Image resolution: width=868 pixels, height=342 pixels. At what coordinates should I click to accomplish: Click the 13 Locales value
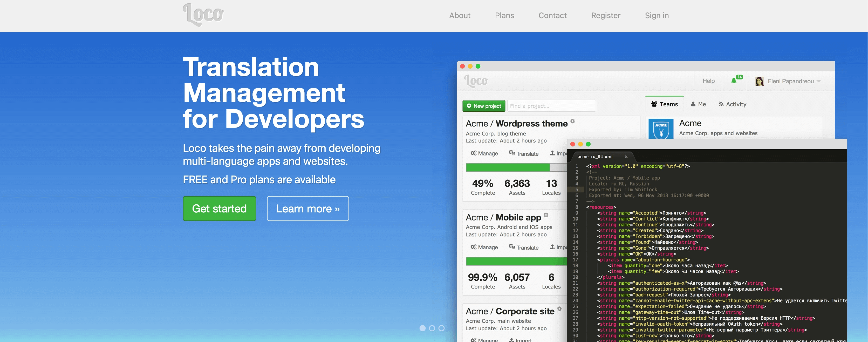coord(551,184)
